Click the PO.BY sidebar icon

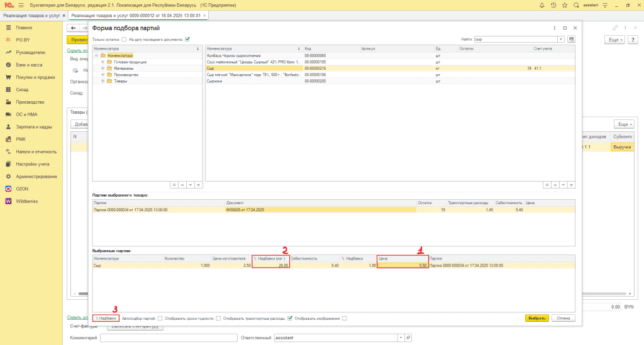click(x=8, y=40)
